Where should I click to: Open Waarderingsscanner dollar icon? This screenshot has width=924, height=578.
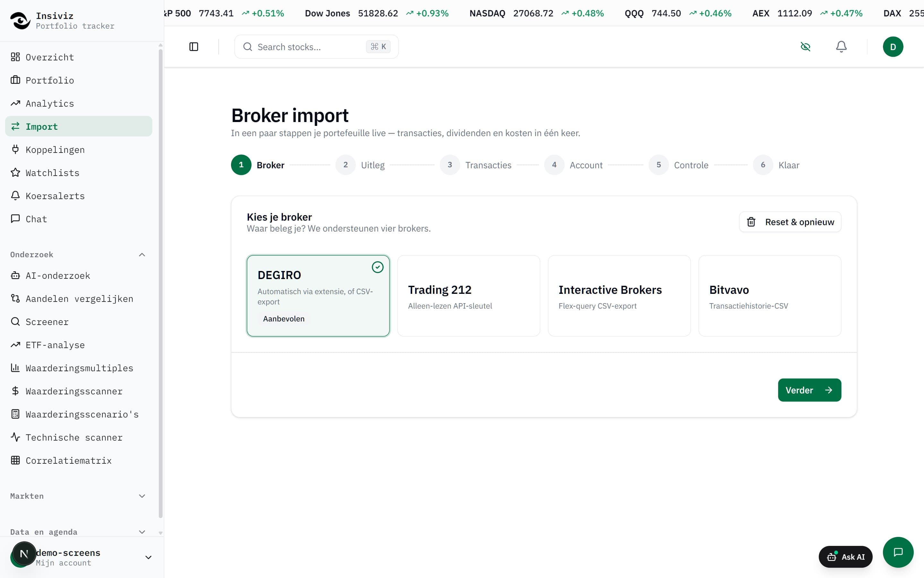(x=15, y=391)
